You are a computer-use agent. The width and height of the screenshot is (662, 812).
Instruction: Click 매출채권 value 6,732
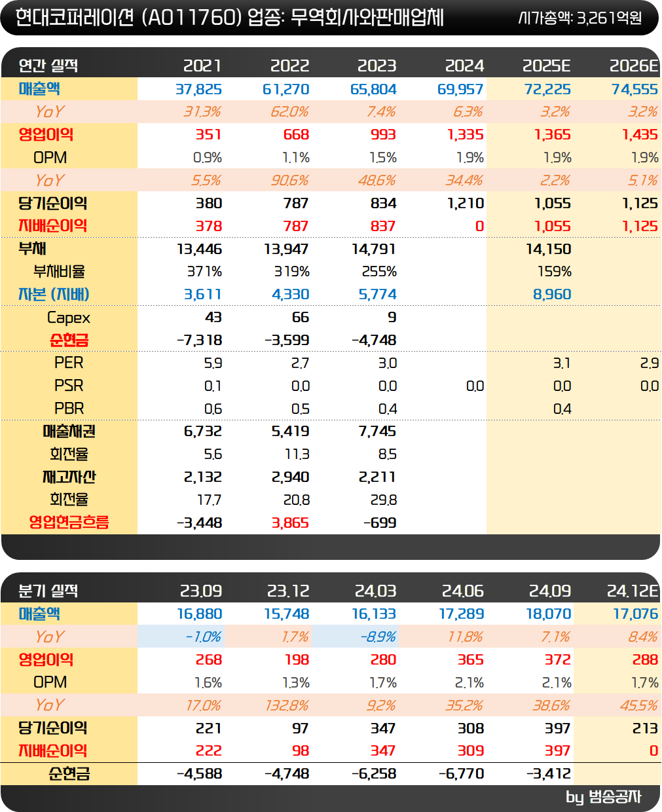tap(203, 432)
